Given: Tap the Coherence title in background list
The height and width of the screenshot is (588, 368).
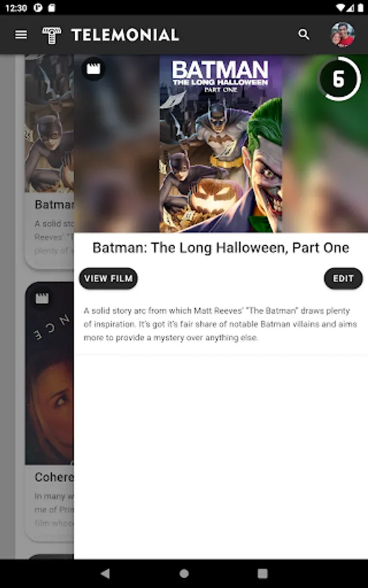Looking at the screenshot, I should pyautogui.click(x=54, y=477).
